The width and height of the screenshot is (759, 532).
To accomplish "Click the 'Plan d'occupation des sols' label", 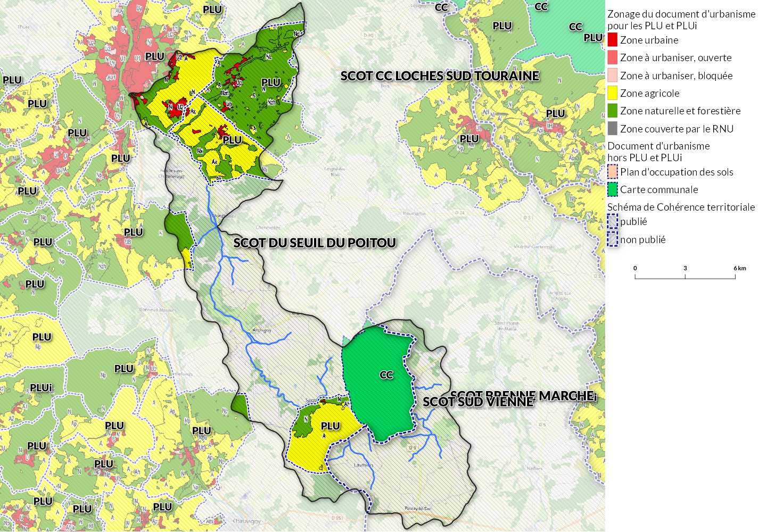I will click(676, 172).
